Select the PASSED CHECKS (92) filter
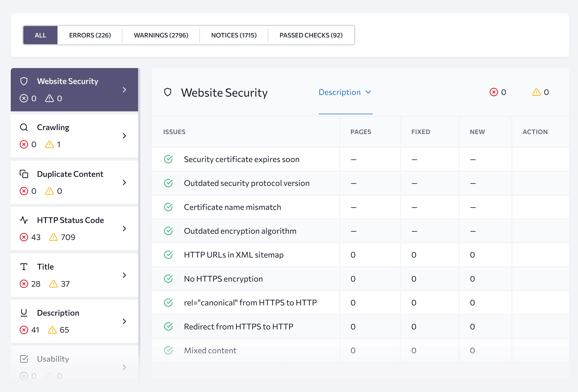The image size is (578, 392). [312, 35]
